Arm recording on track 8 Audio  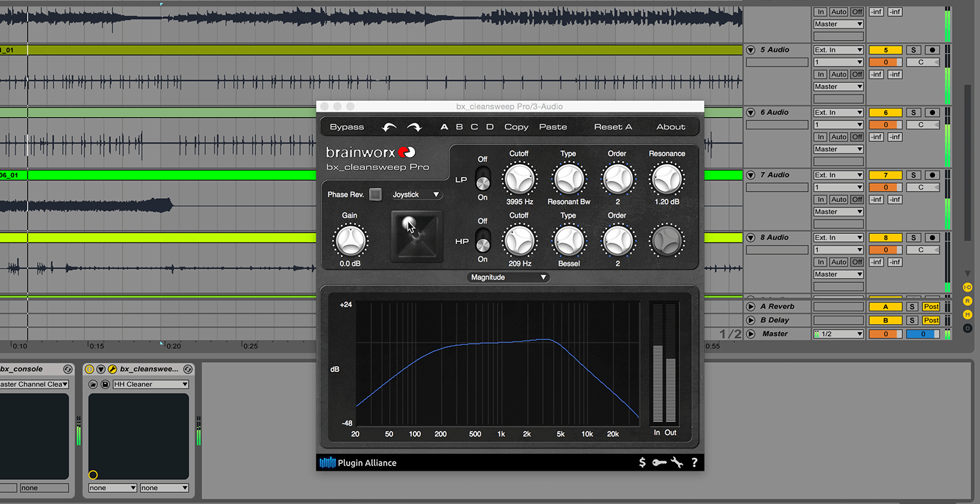tap(932, 238)
